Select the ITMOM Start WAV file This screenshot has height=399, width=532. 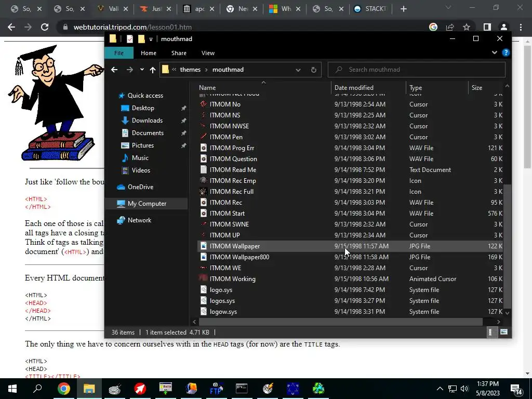coord(350,214)
